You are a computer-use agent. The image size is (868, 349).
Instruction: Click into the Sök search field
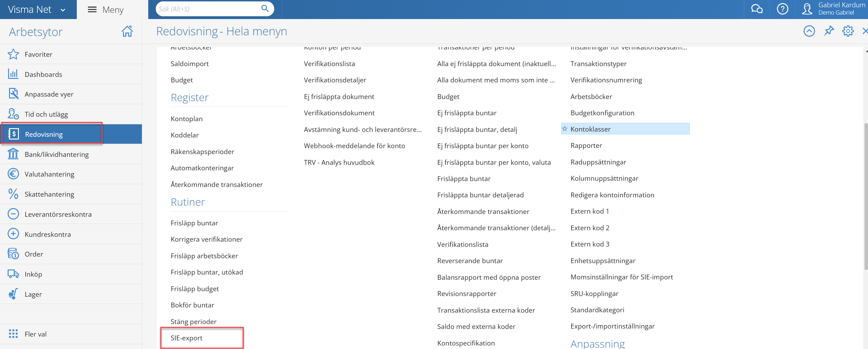tap(208, 9)
